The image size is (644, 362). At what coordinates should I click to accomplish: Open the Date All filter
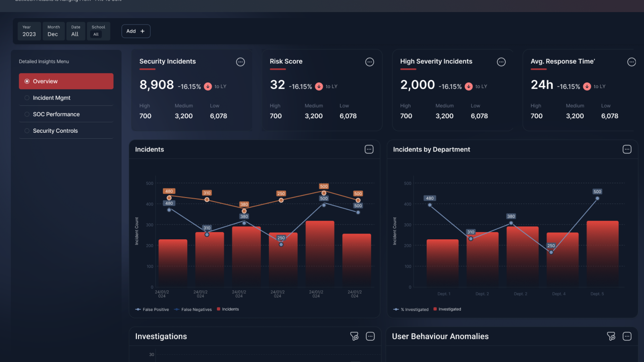[75, 31]
